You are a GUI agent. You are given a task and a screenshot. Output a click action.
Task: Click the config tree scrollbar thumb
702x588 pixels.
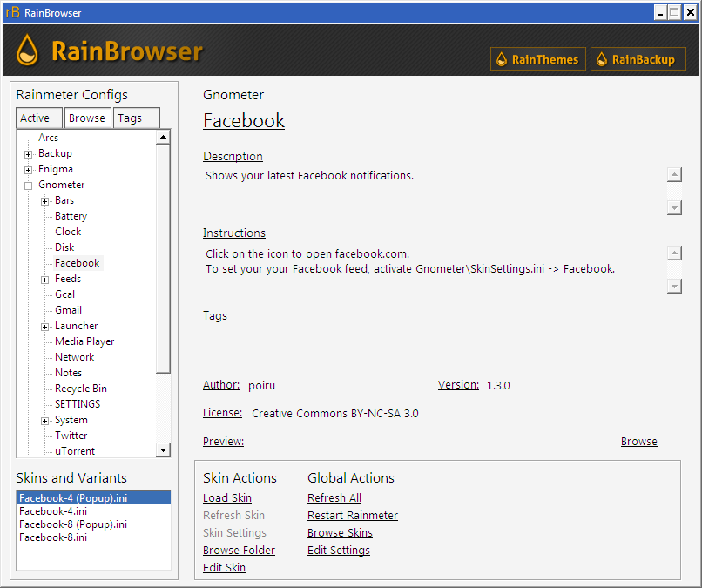click(x=163, y=259)
